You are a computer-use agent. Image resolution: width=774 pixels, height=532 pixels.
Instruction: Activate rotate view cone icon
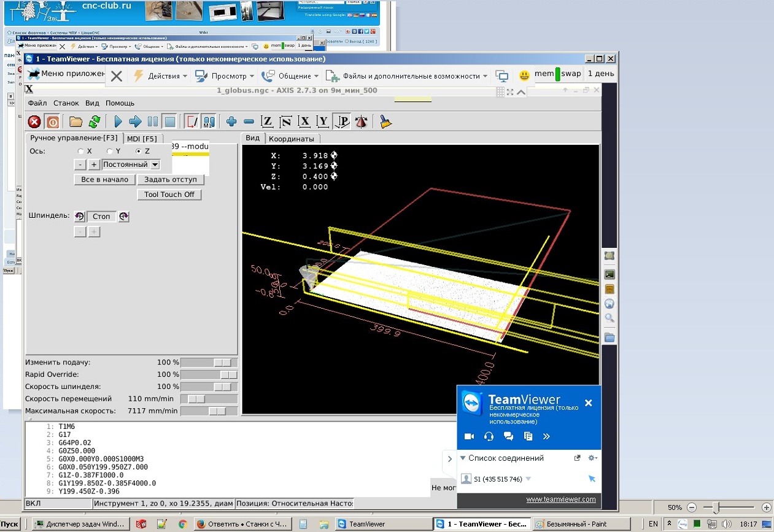click(360, 121)
